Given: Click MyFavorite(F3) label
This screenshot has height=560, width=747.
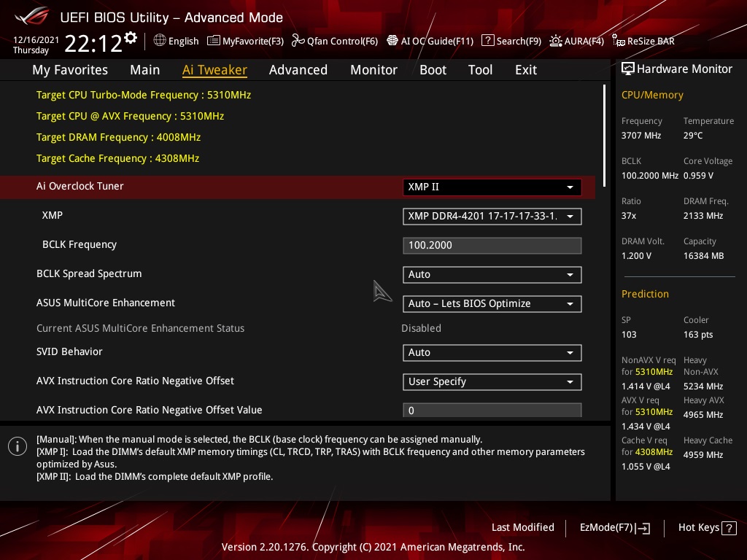Looking at the screenshot, I should (x=253, y=42).
